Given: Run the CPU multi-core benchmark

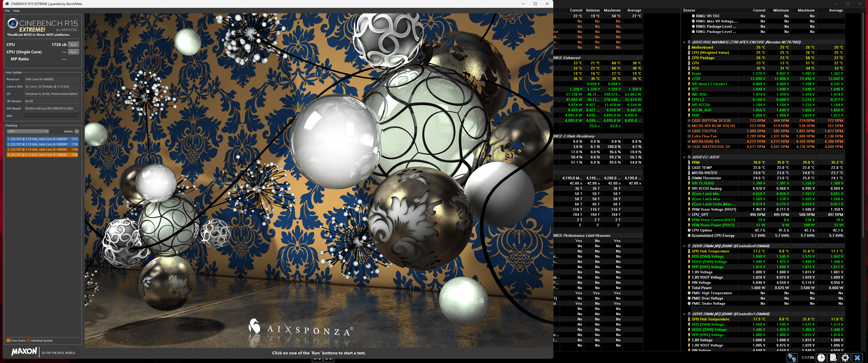Looking at the screenshot, I should 73,44.
